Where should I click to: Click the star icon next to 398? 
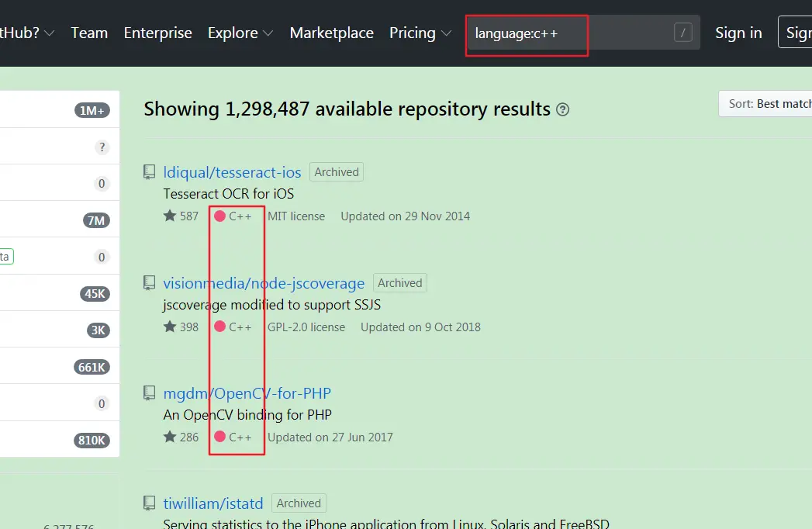tap(170, 327)
